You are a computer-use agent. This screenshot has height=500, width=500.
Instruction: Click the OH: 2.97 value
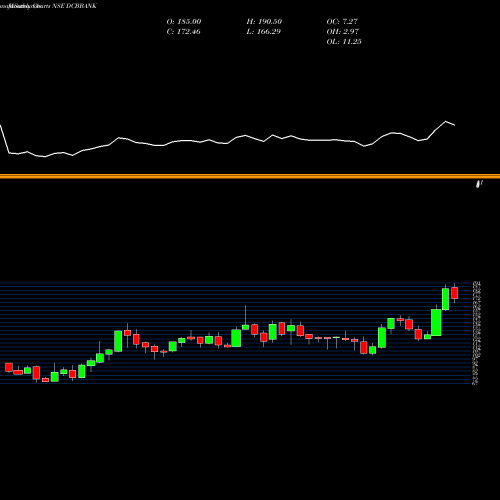[x=342, y=32]
